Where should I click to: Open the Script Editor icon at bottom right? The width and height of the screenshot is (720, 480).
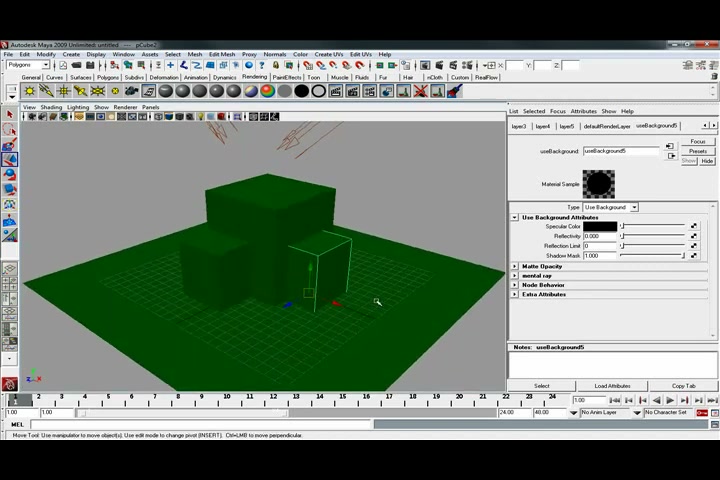click(714, 425)
